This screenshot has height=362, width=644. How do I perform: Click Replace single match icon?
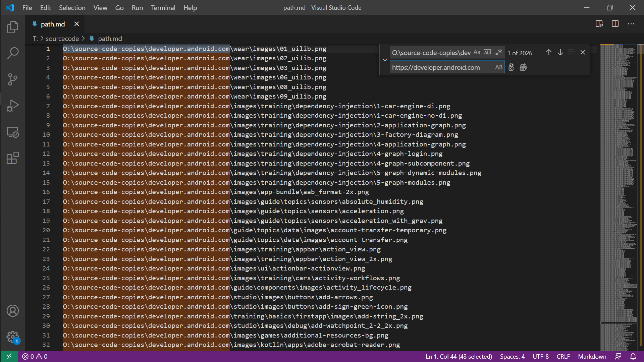pos(511,67)
